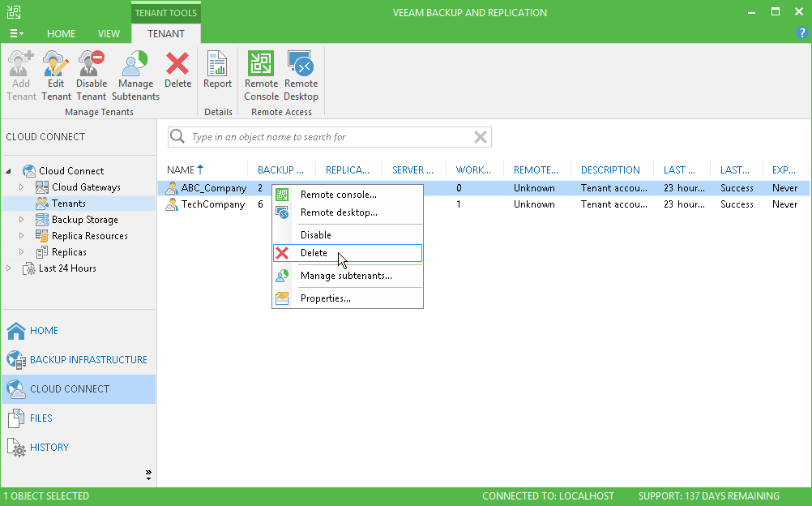Viewport: 812px width, 506px height.
Task: Open the CLOUD CONNECT view
Action: [x=79, y=389]
